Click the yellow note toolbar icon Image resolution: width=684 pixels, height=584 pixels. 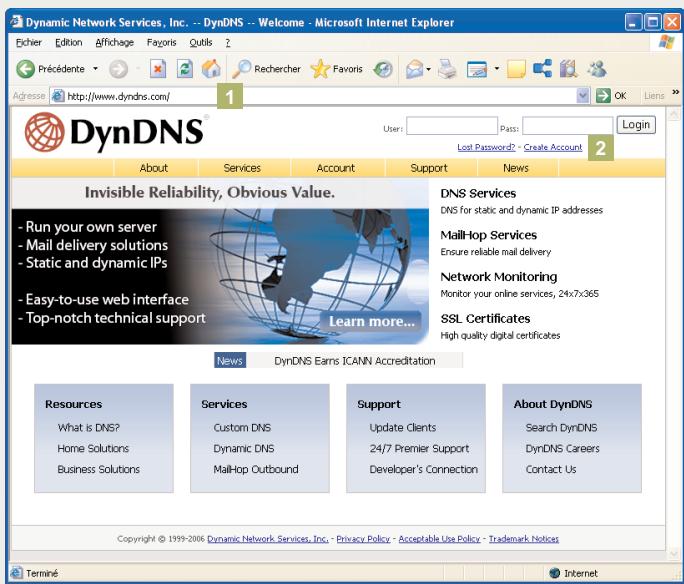click(516, 69)
